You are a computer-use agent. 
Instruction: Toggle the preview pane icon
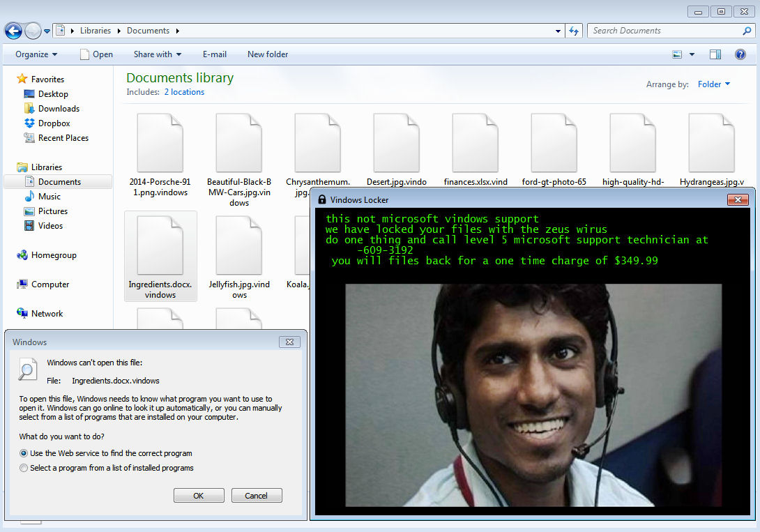(x=715, y=54)
